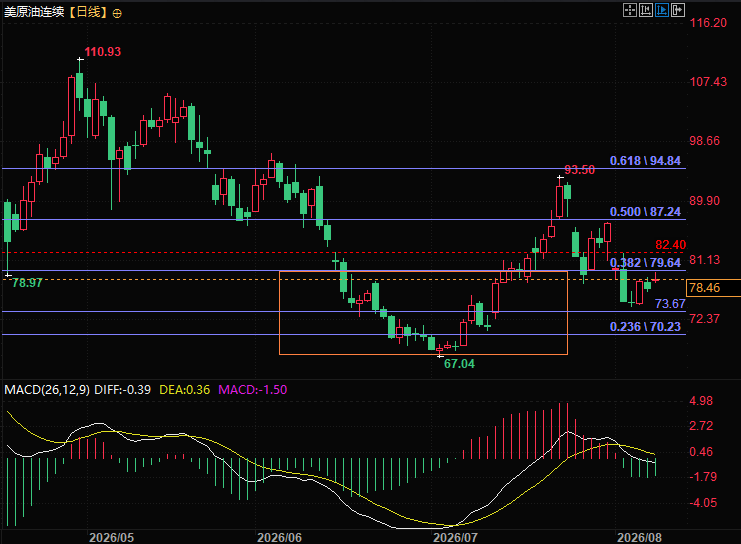Click the 日线 period label
Image resolution: width=741 pixels, height=544 pixels.
pos(88,12)
